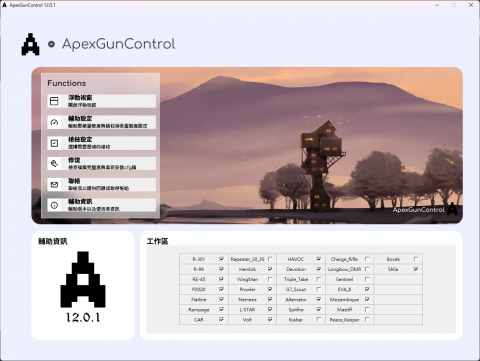Toggle the Mozambique checkbox

click(367, 299)
